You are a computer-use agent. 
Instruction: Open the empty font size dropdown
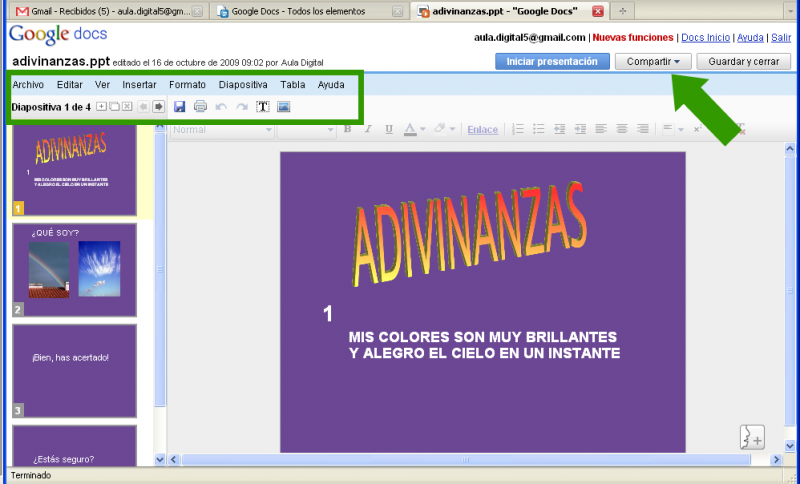pos(306,130)
